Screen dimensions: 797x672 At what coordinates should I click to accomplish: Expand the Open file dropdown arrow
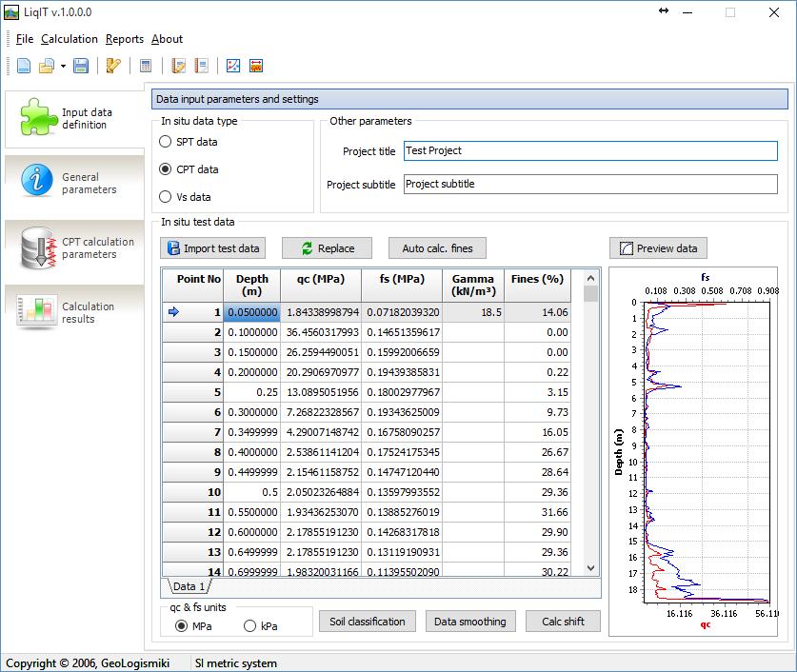(63, 66)
